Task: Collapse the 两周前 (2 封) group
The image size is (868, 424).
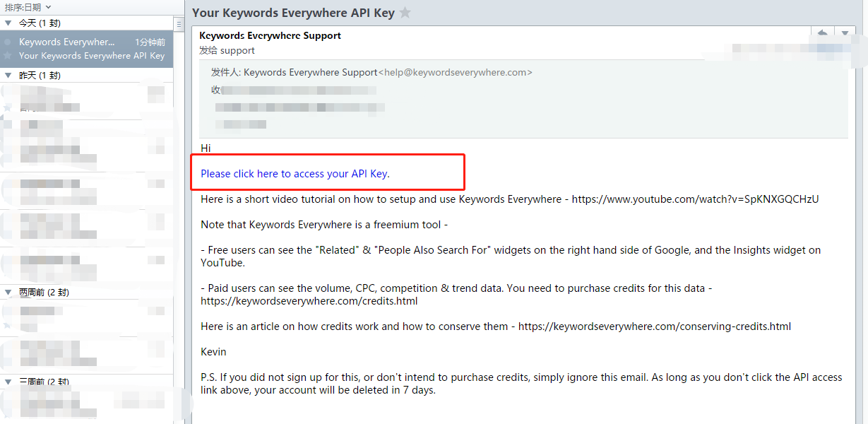Action: (x=8, y=292)
